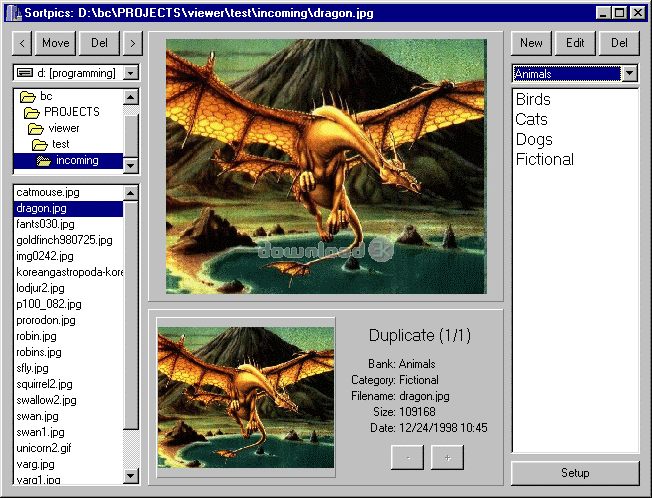
Task: Click the Del button next to Edit
Action: click(x=619, y=43)
